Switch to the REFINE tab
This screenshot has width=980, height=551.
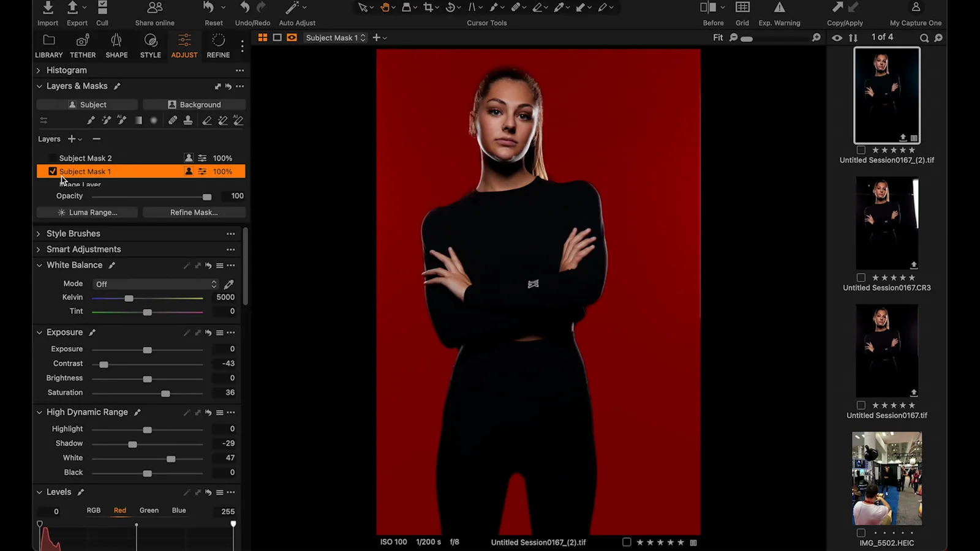pyautogui.click(x=218, y=47)
